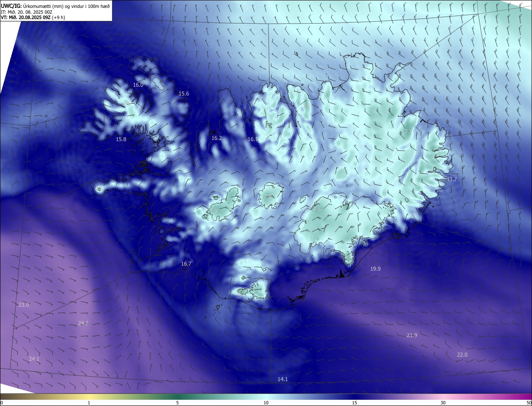Click the 16.7 value label

tap(186, 264)
